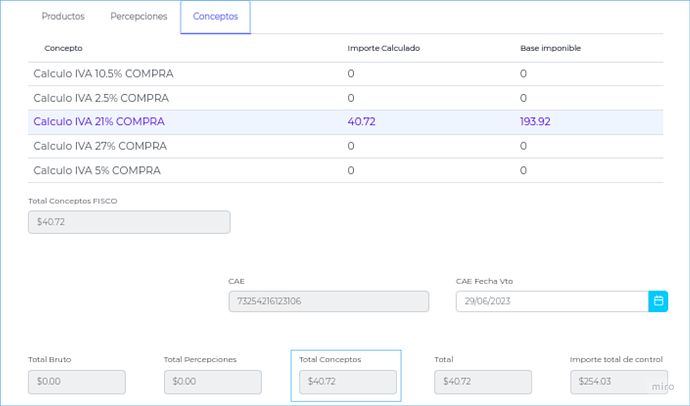The width and height of the screenshot is (690, 406).
Task: Click the Base imponible column header
Action: [x=550, y=48]
